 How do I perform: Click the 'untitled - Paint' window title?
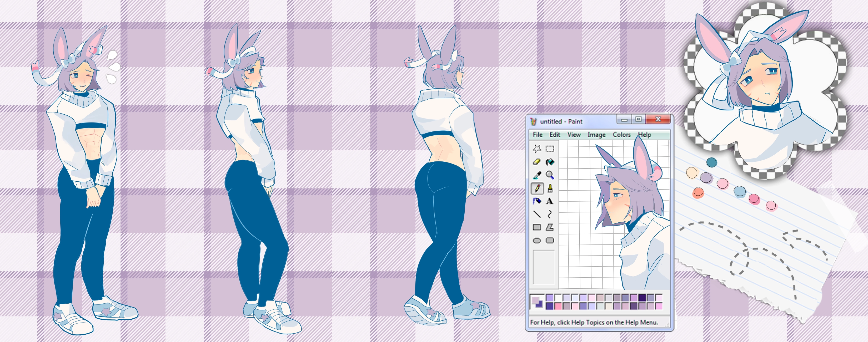(561, 121)
